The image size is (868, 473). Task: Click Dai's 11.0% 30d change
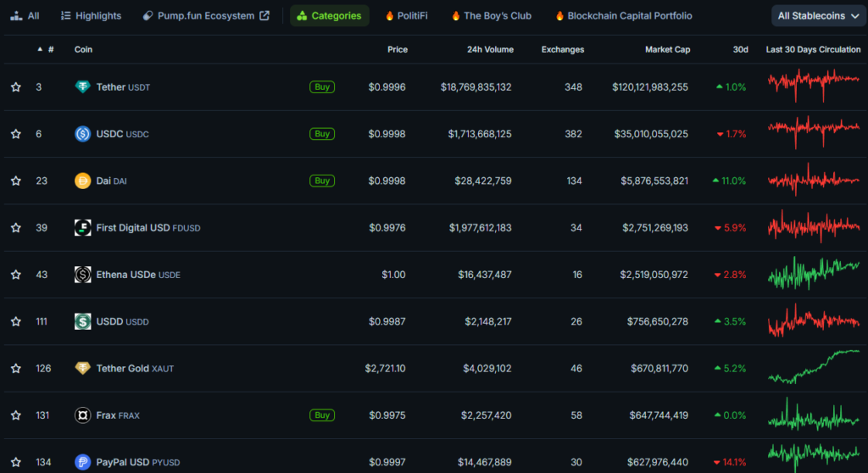(729, 181)
